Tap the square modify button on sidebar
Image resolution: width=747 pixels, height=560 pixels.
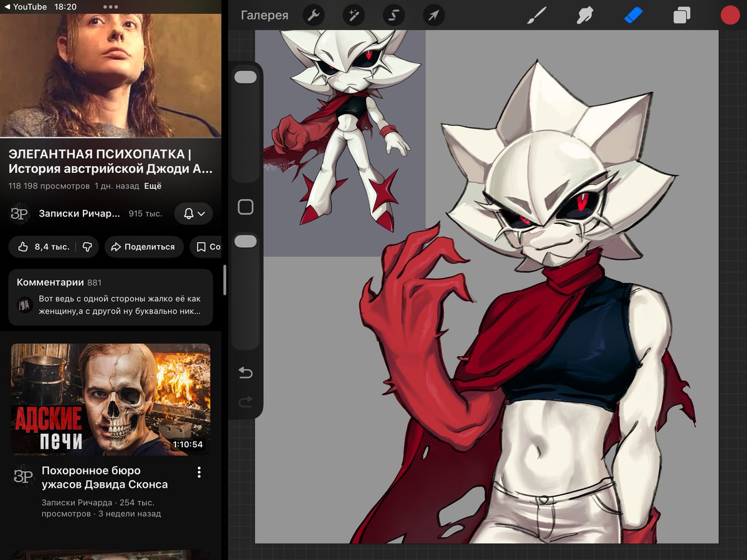pos(246,207)
